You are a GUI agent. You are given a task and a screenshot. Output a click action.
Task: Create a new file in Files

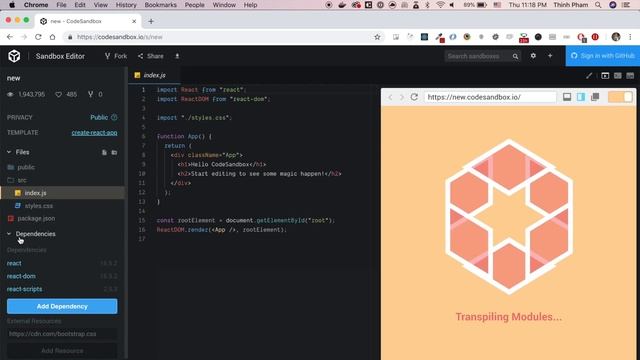104,152
